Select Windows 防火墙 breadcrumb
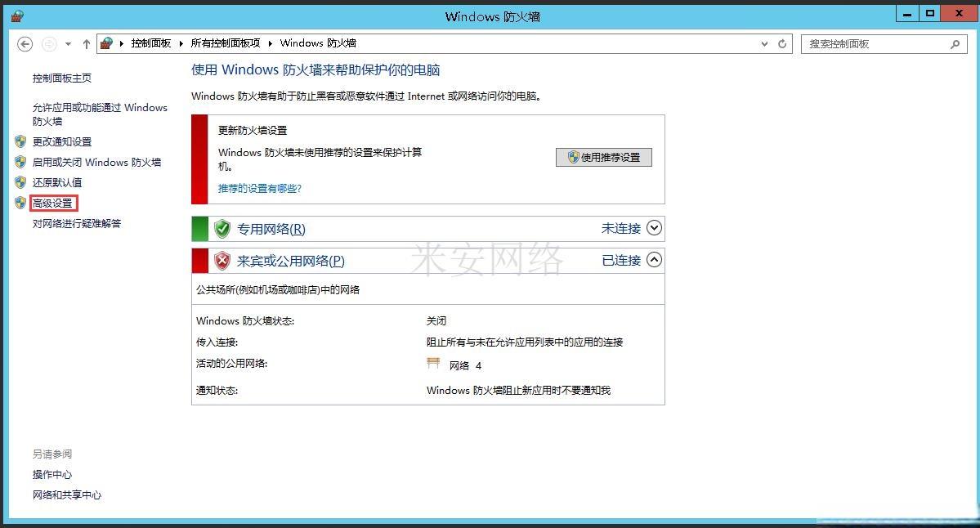 [x=318, y=43]
